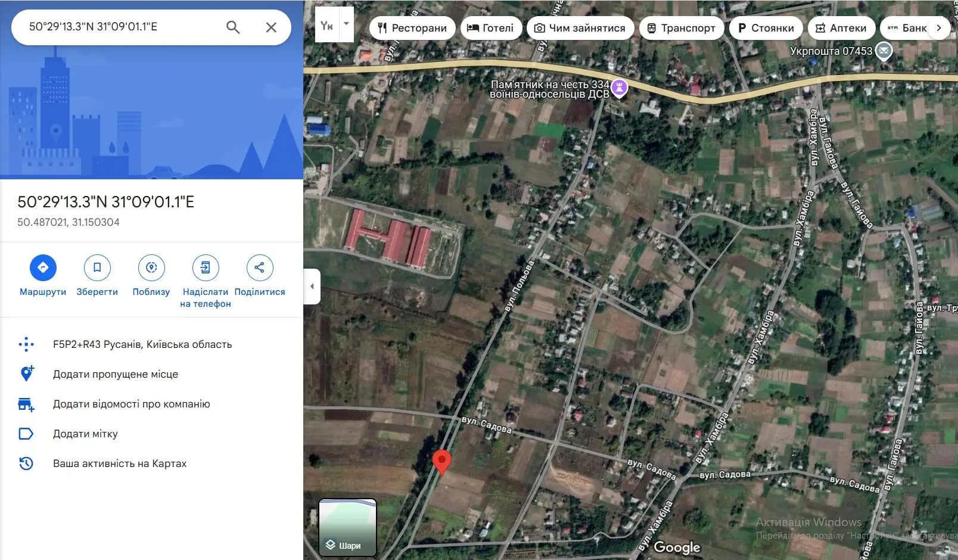Click the monument marker for воїнів-односельців ДСВ

pyautogui.click(x=621, y=87)
